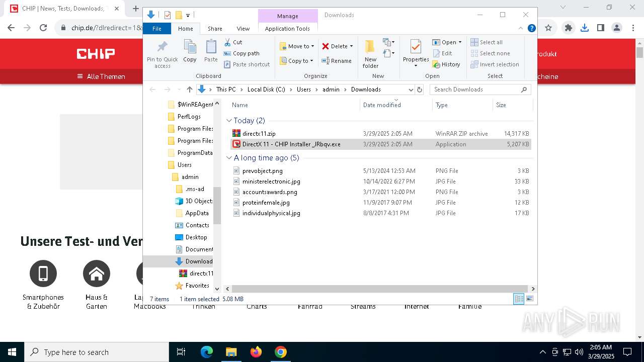Click Select none in ribbon

(490, 53)
